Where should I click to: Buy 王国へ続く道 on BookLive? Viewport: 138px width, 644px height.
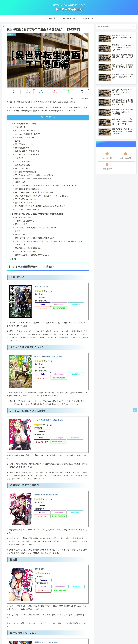click(76, 304)
